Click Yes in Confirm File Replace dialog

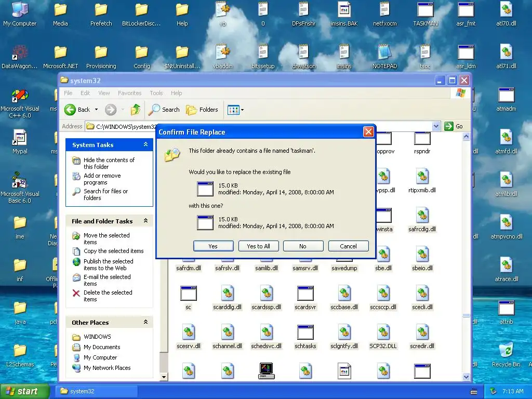click(213, 246)
